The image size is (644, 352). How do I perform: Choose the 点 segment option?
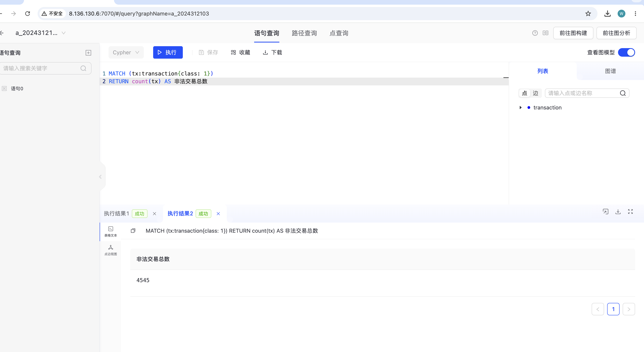click(525, 93)
